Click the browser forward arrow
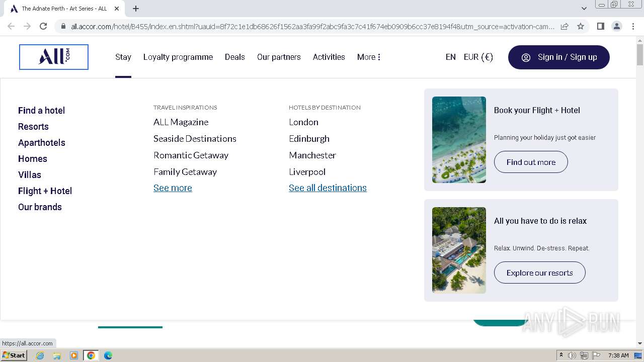The image size is (644, 362). [27, 26]
